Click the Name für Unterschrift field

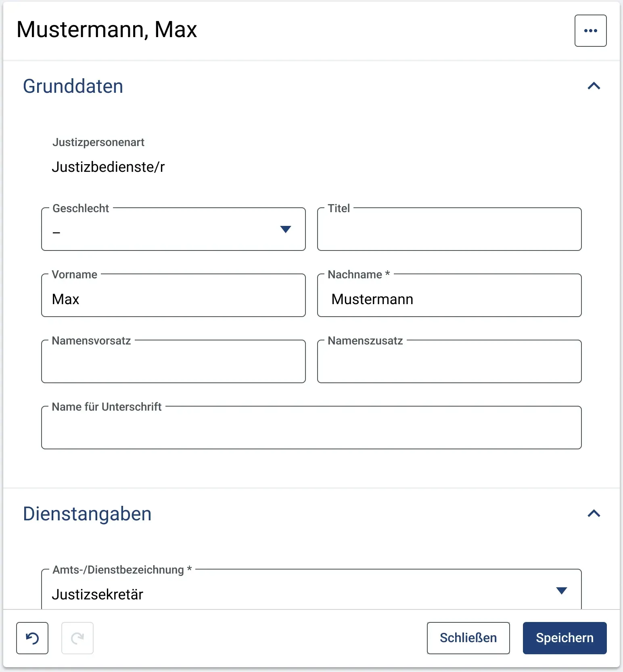[x=311, y=428]
